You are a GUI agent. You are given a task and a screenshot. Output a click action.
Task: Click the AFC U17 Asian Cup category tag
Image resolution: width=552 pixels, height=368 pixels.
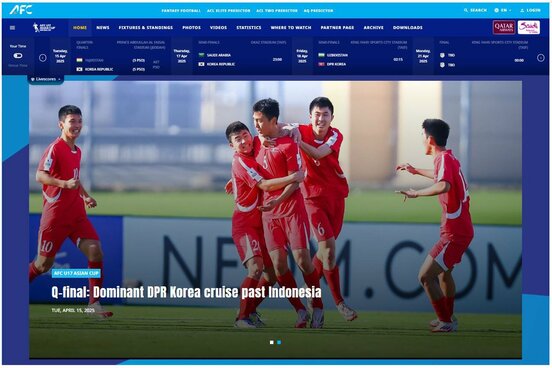76,273
